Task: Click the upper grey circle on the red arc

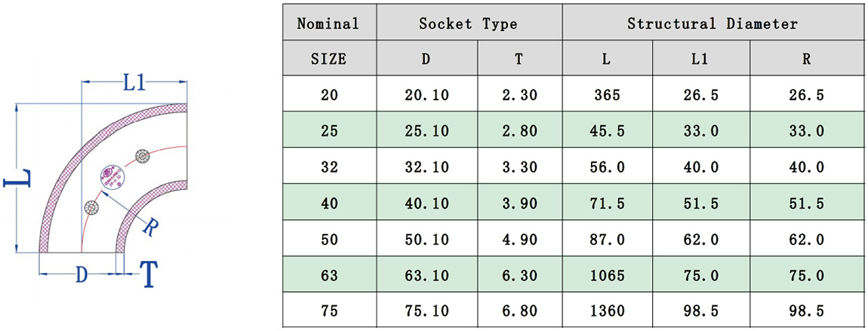Action: click(x=141, y=156)
